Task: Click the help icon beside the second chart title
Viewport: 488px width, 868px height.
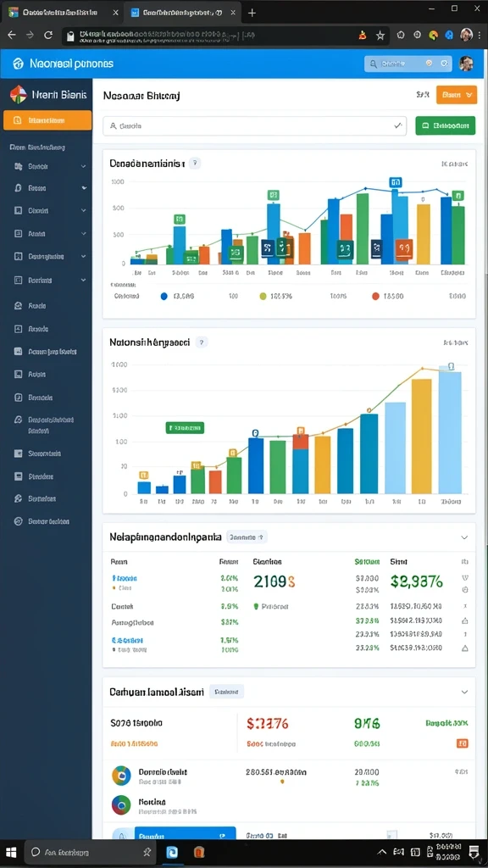Action: click(202, 342)
